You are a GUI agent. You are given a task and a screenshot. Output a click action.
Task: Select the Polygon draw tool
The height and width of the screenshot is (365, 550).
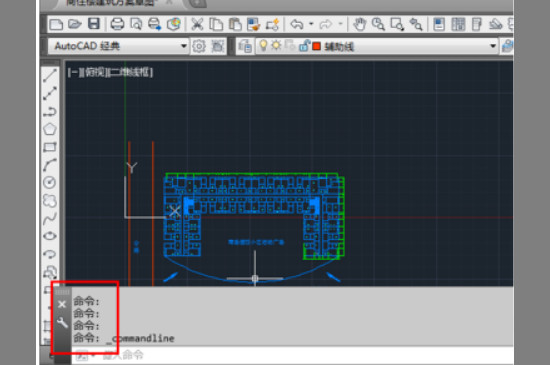(x=50, y=129)
